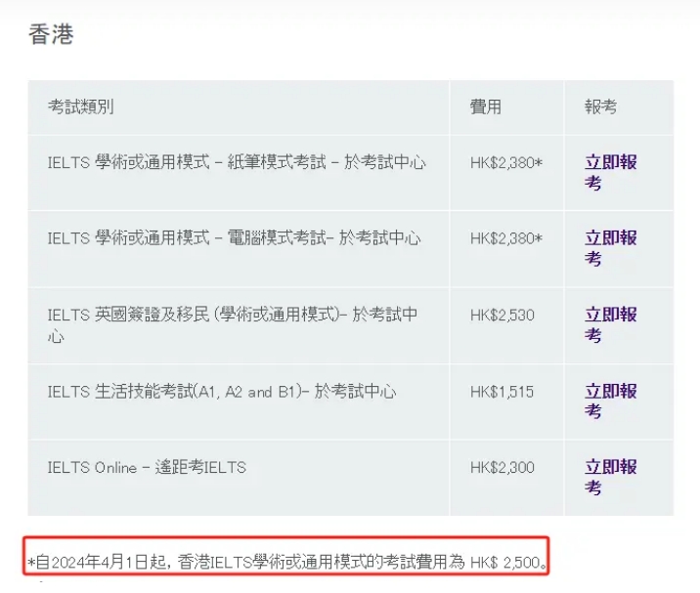Select the HK$2,530 fee
This screenshot has width=700, height=593.
[502, 315]
